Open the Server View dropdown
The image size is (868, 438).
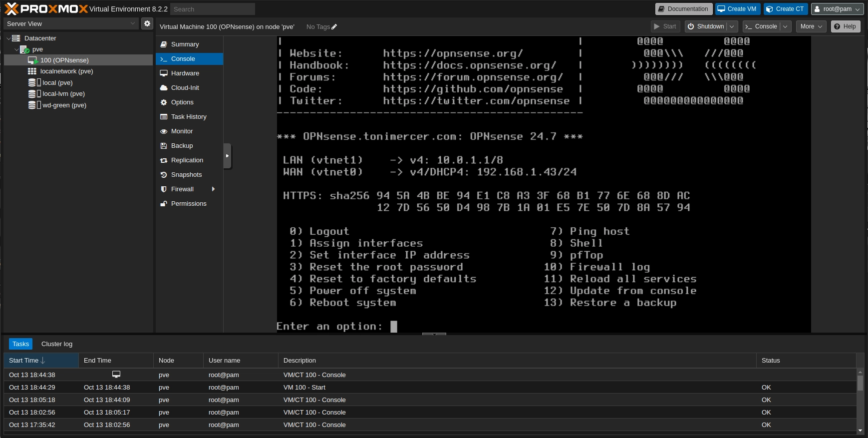(x=133, y=23)
